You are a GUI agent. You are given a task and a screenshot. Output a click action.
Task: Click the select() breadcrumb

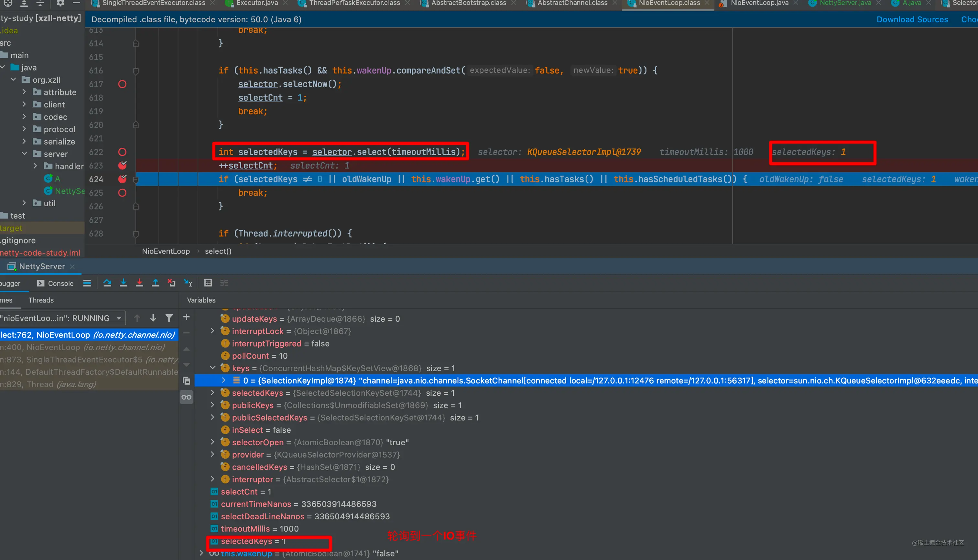218,251
